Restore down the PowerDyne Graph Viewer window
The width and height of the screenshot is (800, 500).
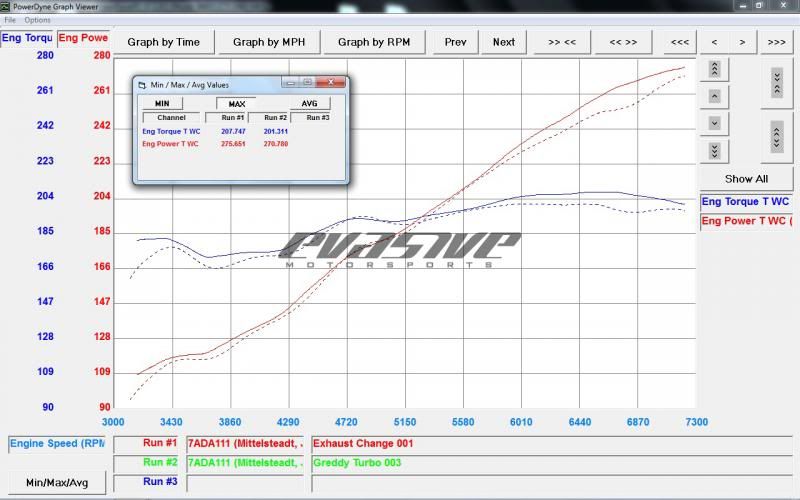759,6
